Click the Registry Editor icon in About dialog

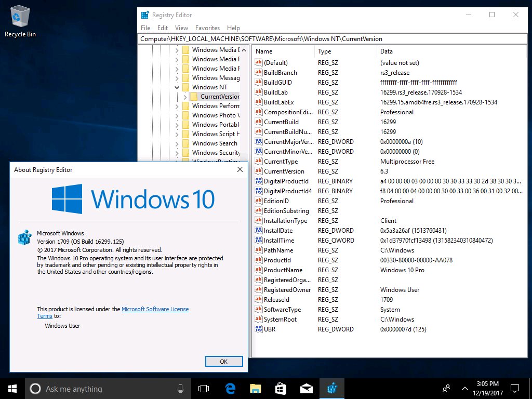25,237
